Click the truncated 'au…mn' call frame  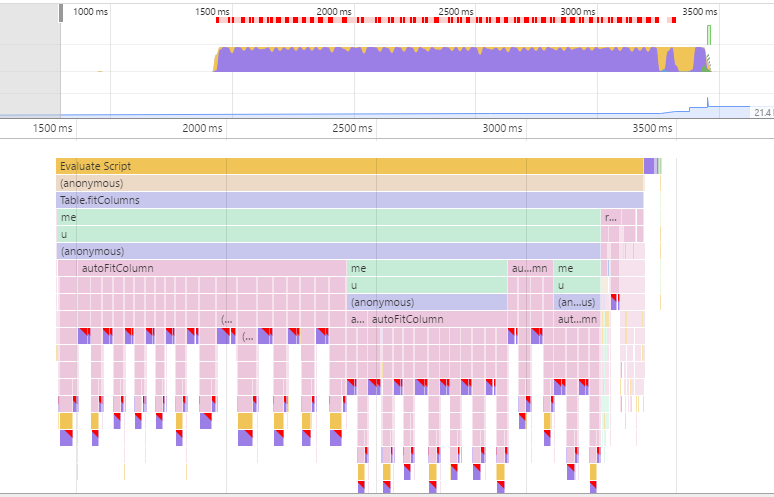coord(530,268)
